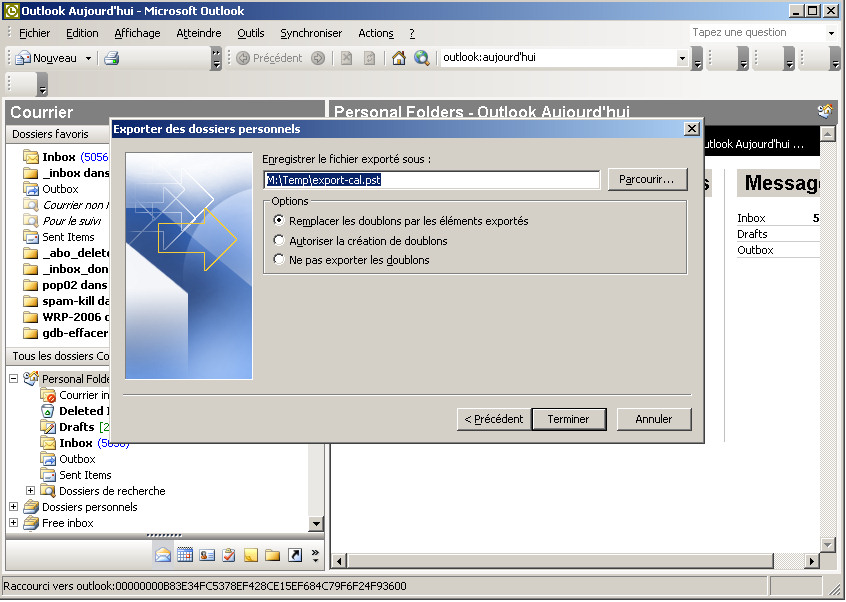The image size is (846, 602).
Task: Open standard toolbar options overflow arrow
Action: [216, 58]
